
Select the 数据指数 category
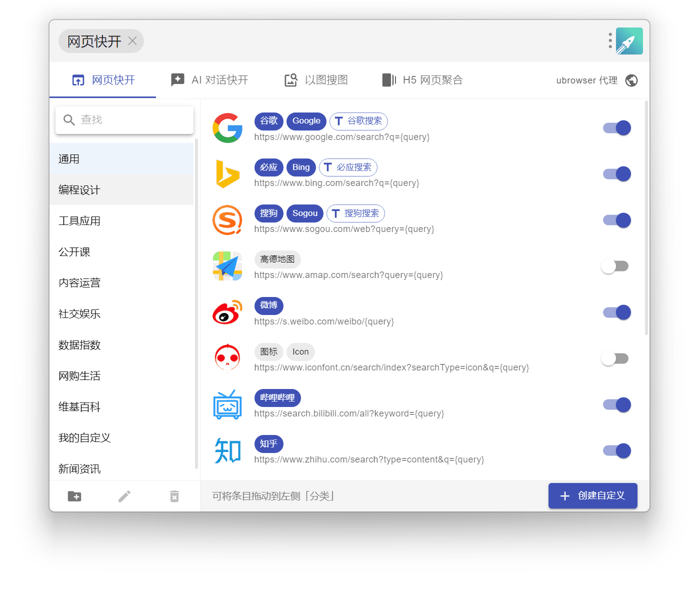(x=121, y=345)
